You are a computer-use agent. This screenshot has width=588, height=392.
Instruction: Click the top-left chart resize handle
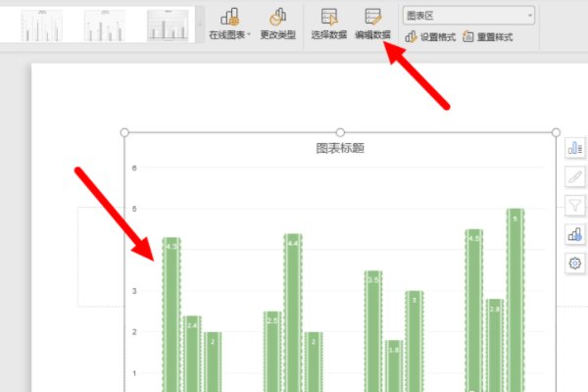[124, 132]
